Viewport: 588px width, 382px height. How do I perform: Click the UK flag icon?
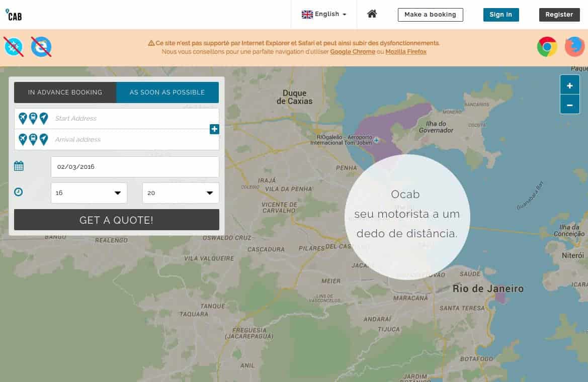307,15
